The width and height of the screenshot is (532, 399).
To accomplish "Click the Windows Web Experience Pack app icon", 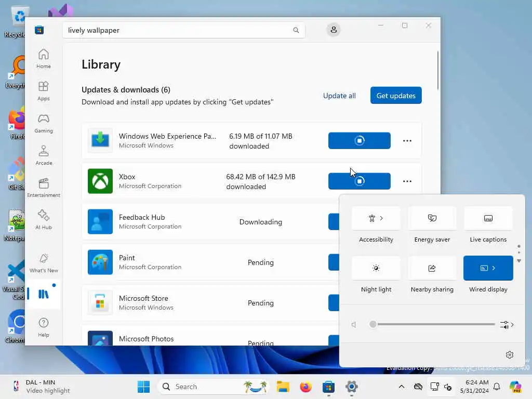I will pos(100,140).
